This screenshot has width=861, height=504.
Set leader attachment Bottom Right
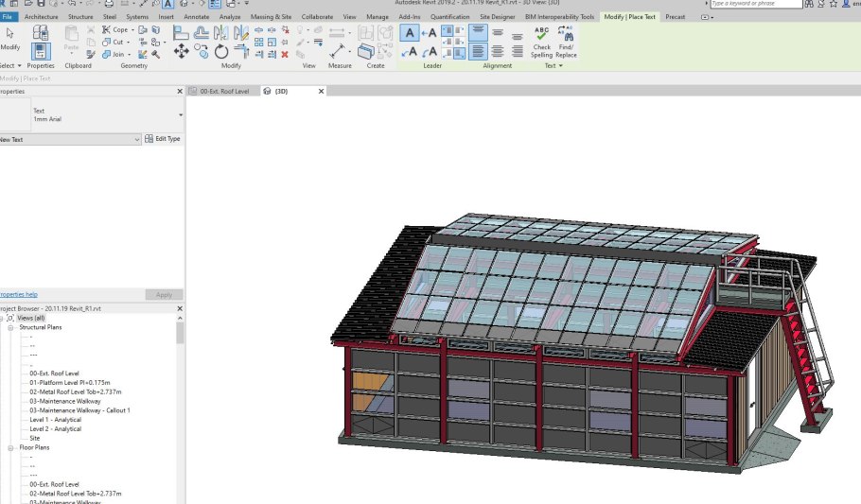click(x=460, y=53)
